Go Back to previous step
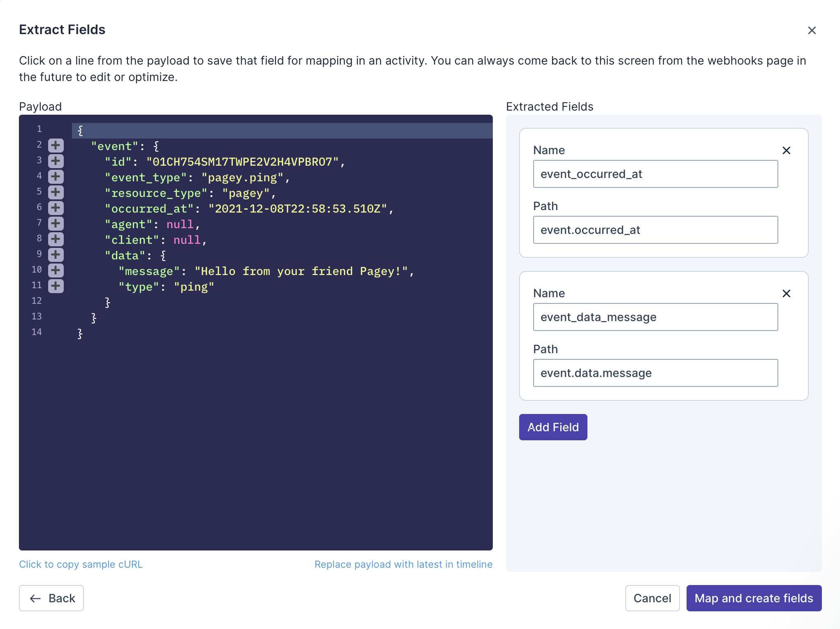Viewport: 840px width, 629px height. [x=51, y=598]
